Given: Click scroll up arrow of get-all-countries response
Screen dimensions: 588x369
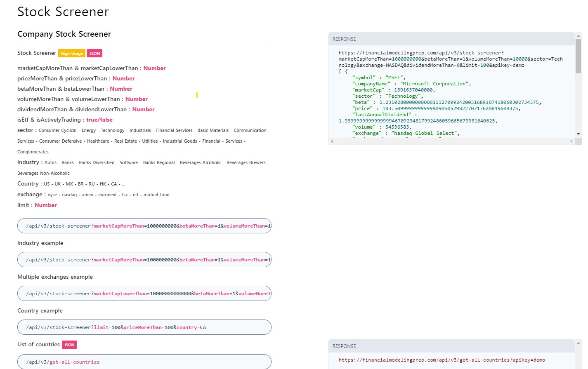Looking at the screenshot, I should [x=578, y=343].
